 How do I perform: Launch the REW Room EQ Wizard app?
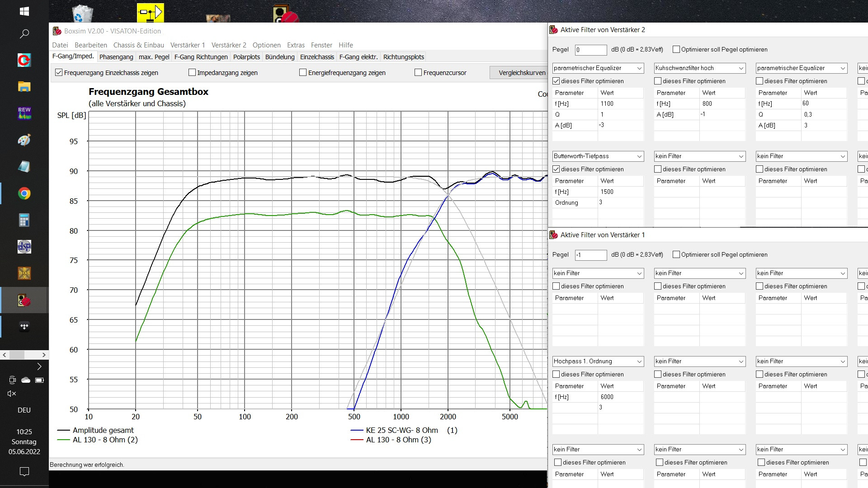pos(24,113)
